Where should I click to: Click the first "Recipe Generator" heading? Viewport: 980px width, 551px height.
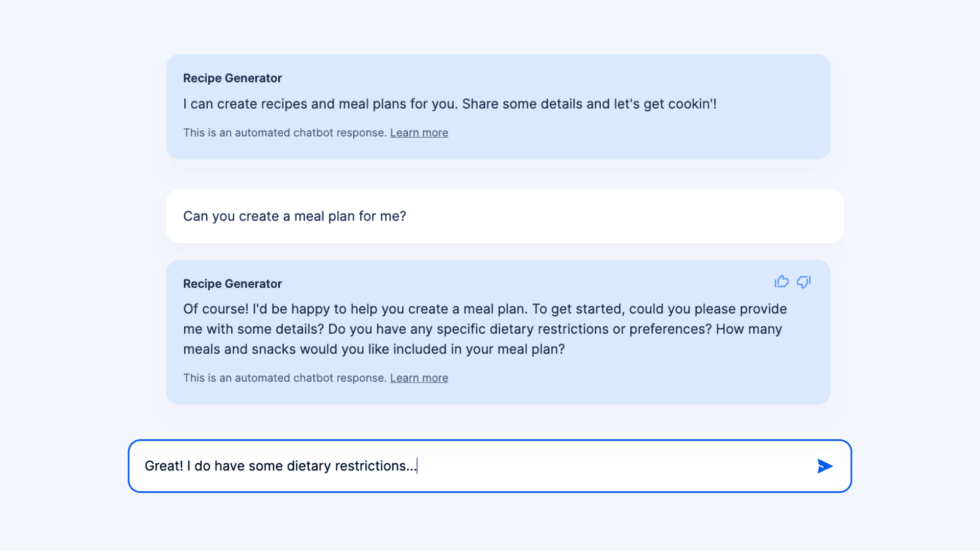232,78
